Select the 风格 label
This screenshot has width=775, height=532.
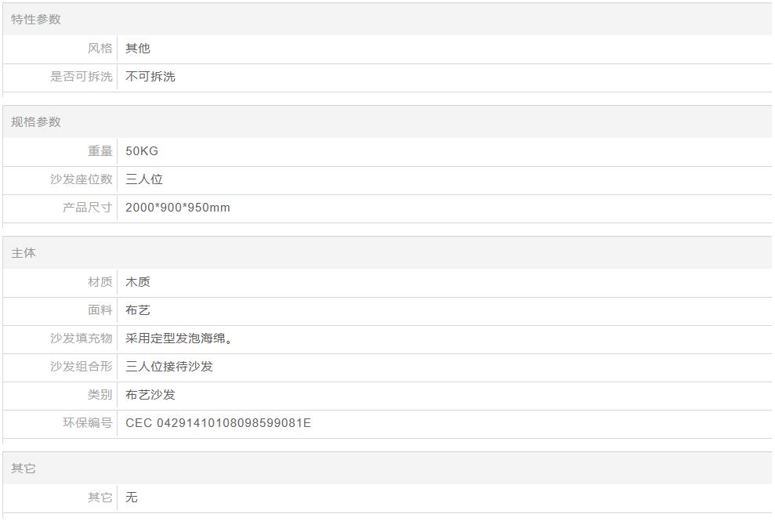(100, 49)
